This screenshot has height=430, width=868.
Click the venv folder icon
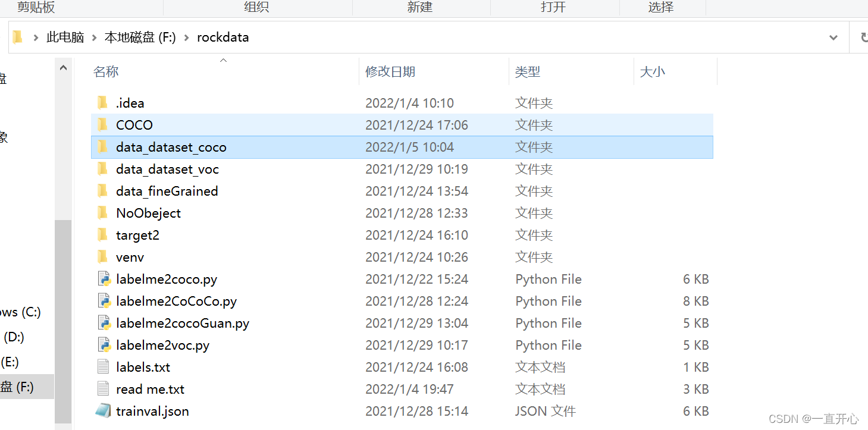(x=103, y=257)
